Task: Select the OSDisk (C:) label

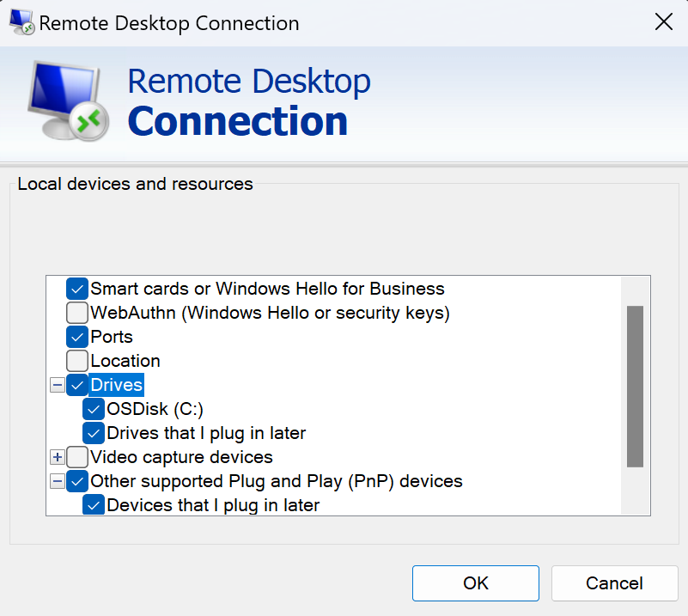Action: (155, 409)
